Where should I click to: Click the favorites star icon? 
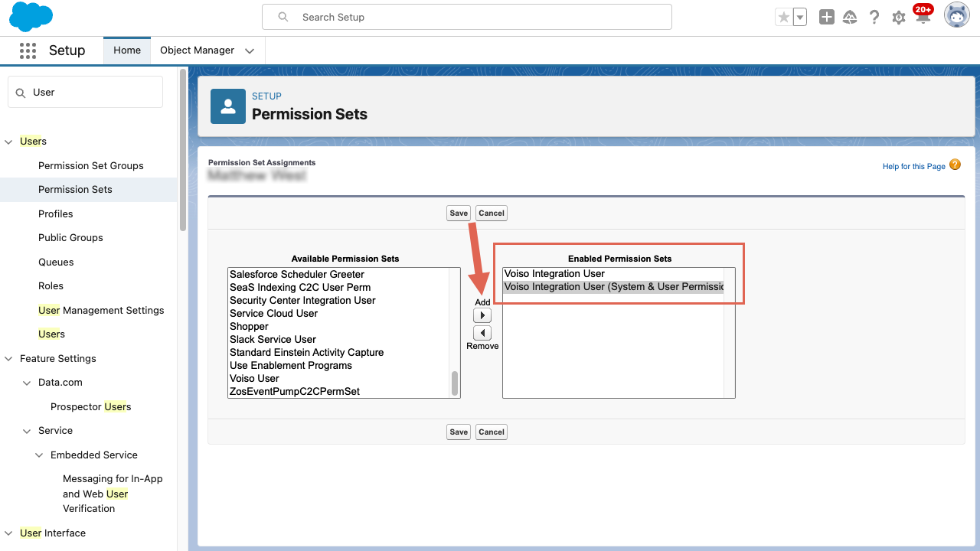click(x=783, y=17)
